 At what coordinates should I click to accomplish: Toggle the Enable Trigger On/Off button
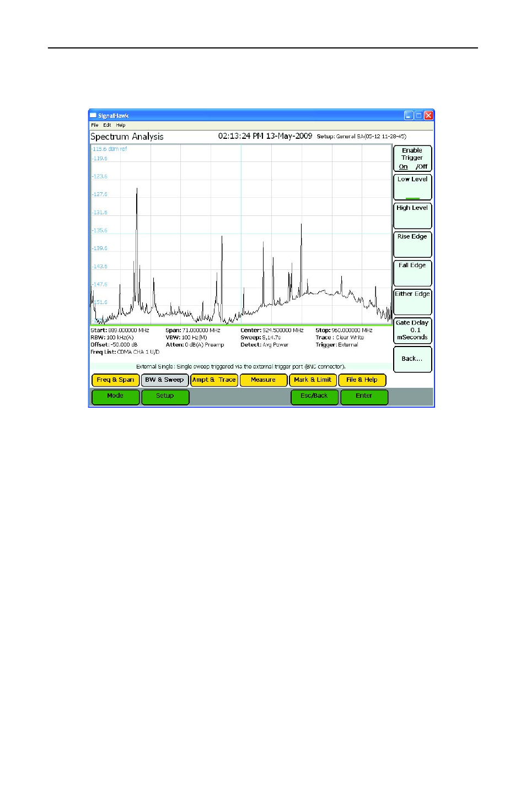pos(412,158)
